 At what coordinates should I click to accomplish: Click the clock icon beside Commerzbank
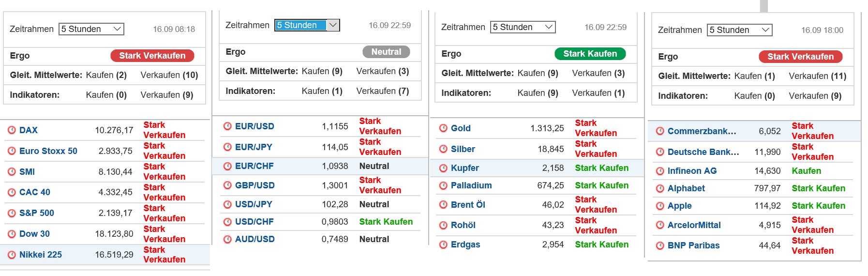pyautogui.click(x=660, y=131)
